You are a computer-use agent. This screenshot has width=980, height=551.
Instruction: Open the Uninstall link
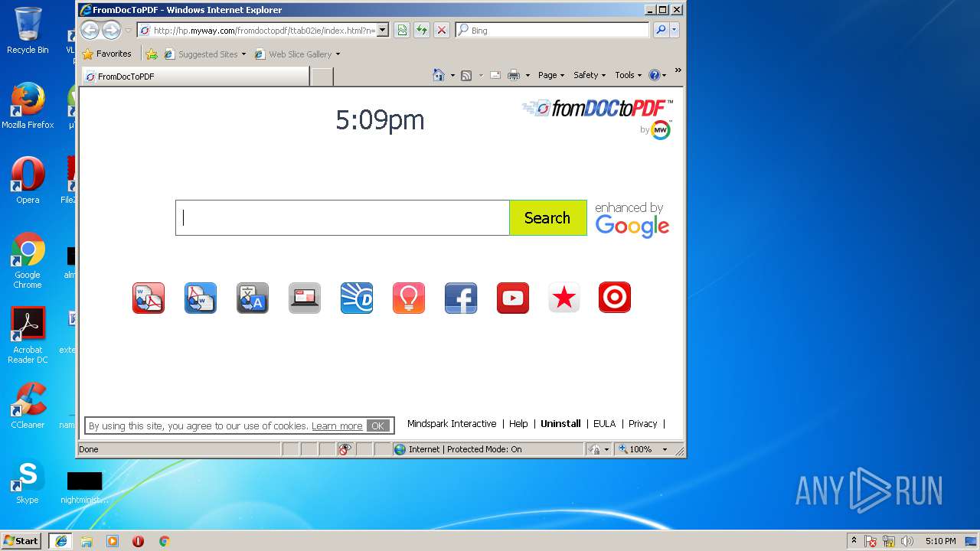(x=560, y=424)
